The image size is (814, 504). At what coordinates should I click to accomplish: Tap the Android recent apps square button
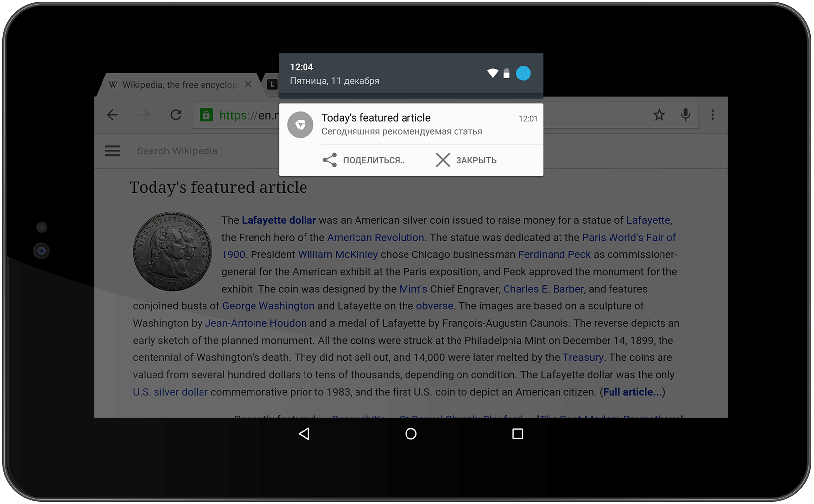point(518,434)
